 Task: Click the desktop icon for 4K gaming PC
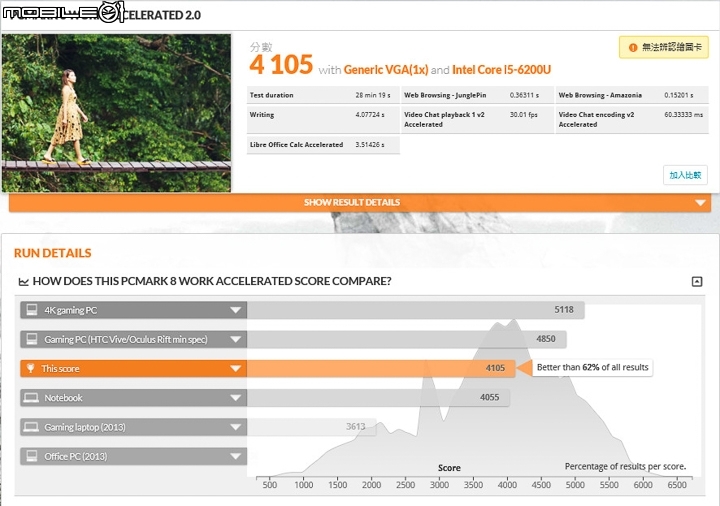(32, 310)
